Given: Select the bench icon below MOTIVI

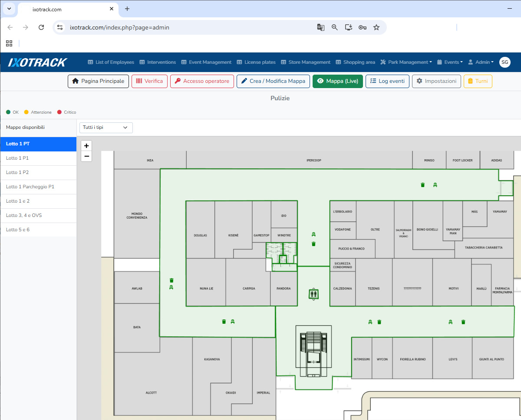Looking at the screenshot, I should pyautogui.click(x=451, y=322).
